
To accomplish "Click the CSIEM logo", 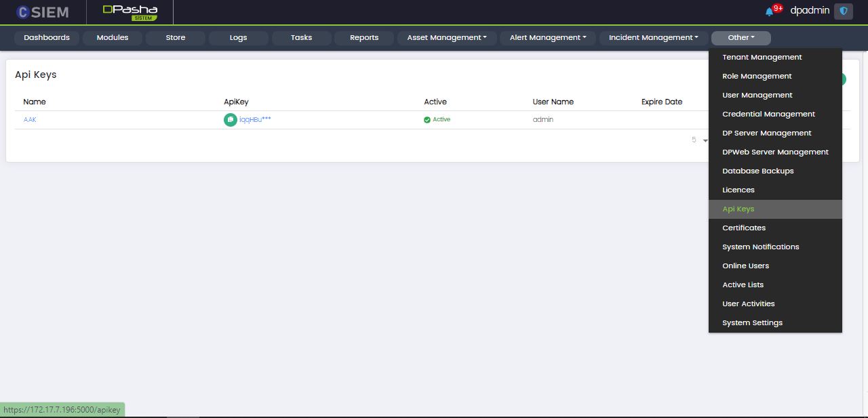I will (x=43, y=12).
